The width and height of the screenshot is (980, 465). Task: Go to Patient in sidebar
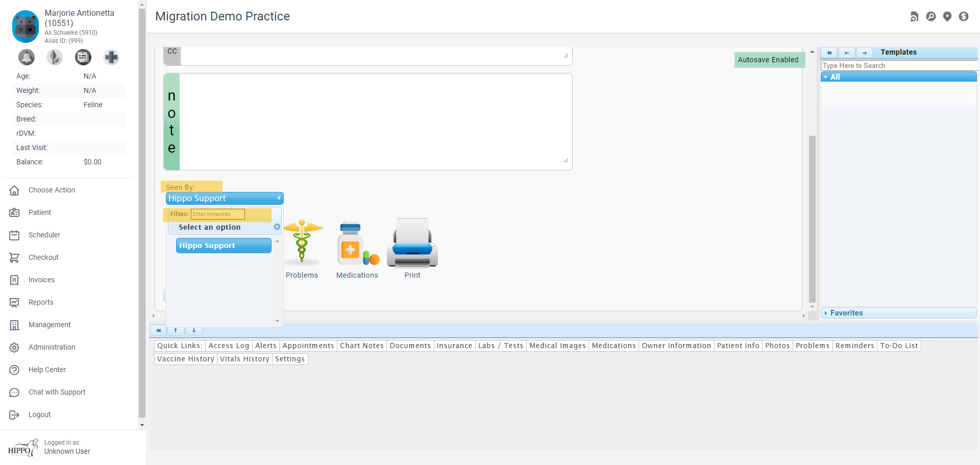click(x=40, y=212)
